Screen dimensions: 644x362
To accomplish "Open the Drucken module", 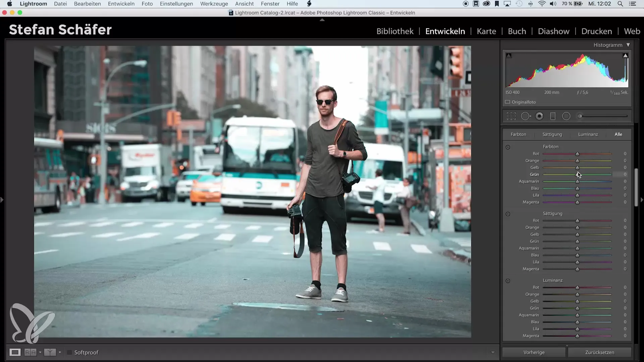I will tap(596, 31).
